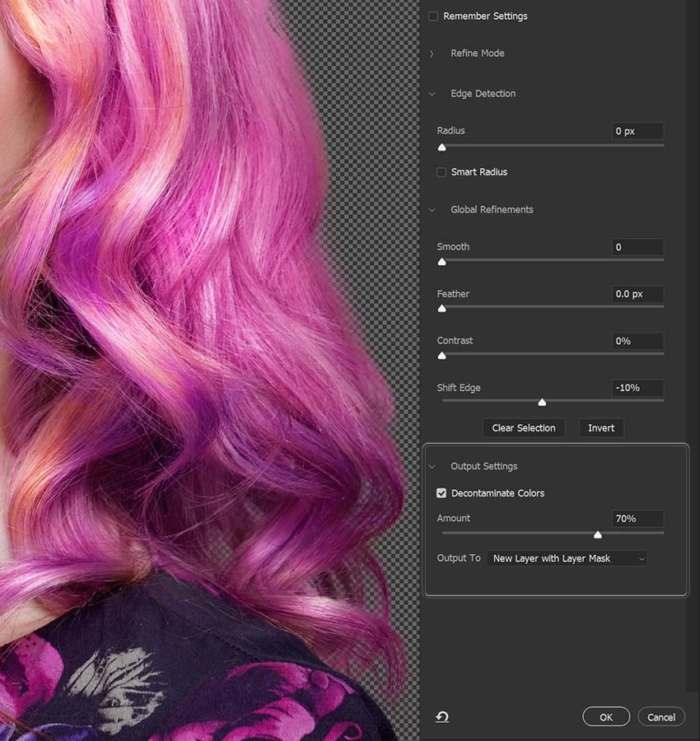The width and height of the screenshot is (700, 741).
Task: Click the Decontaminate Amount slider handle
Action: [x=598, y=534]
